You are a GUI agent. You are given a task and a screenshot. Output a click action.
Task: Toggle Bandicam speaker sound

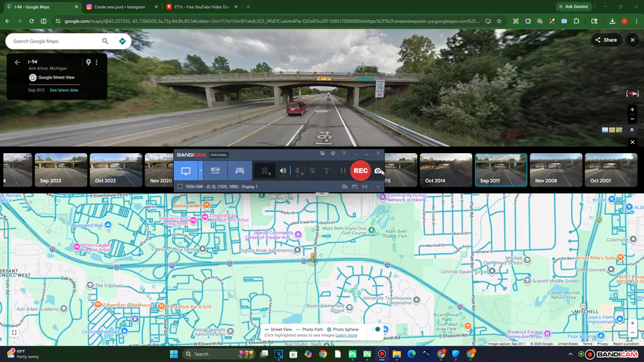[x=283, y=171]
